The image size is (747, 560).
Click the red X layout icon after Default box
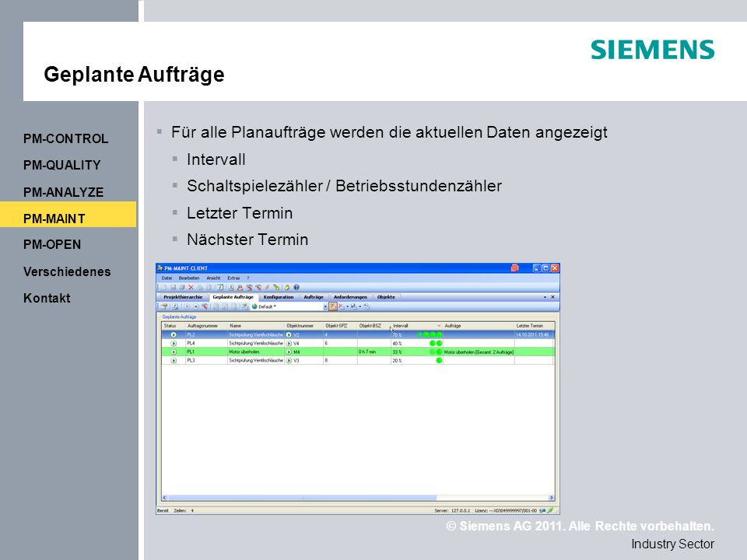coord(341,306)
